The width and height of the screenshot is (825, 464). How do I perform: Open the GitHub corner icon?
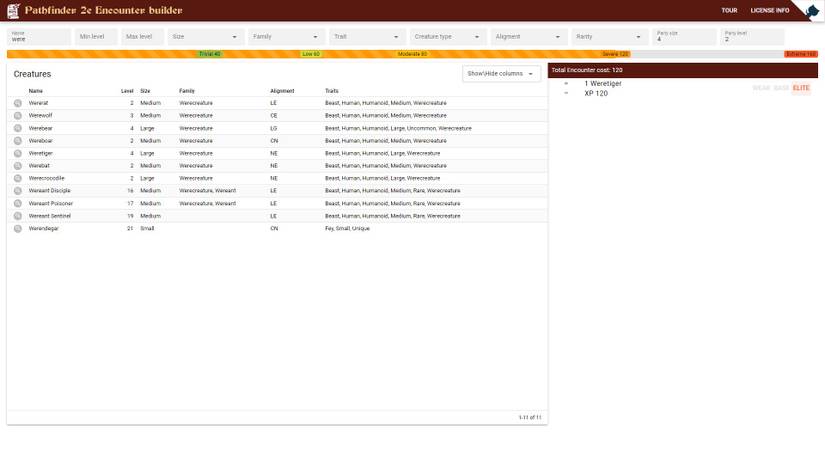tap(811, 12)
